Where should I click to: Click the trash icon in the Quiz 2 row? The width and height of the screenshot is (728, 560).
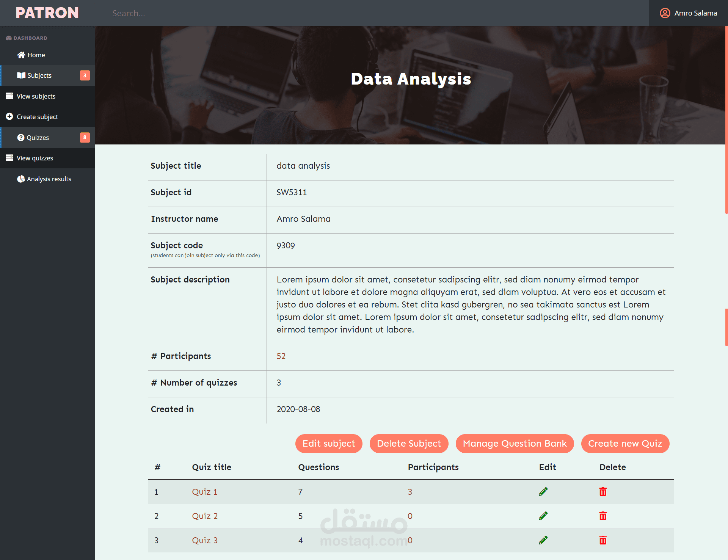click(x=603, y=516)
